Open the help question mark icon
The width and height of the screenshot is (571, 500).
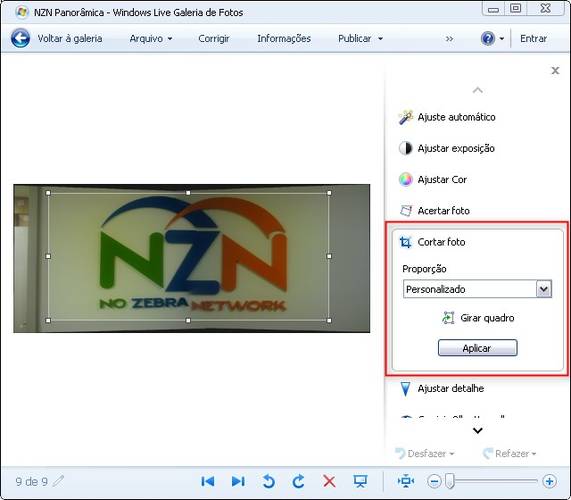pyautogui.click(x=488, y=38)
